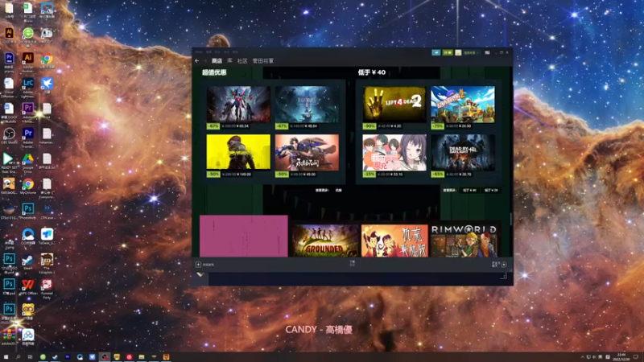Show hidden system tray icons
Image resolution: width=644 pixels, height=362 pixels.
pyautogui.click(x=582, y=357)
